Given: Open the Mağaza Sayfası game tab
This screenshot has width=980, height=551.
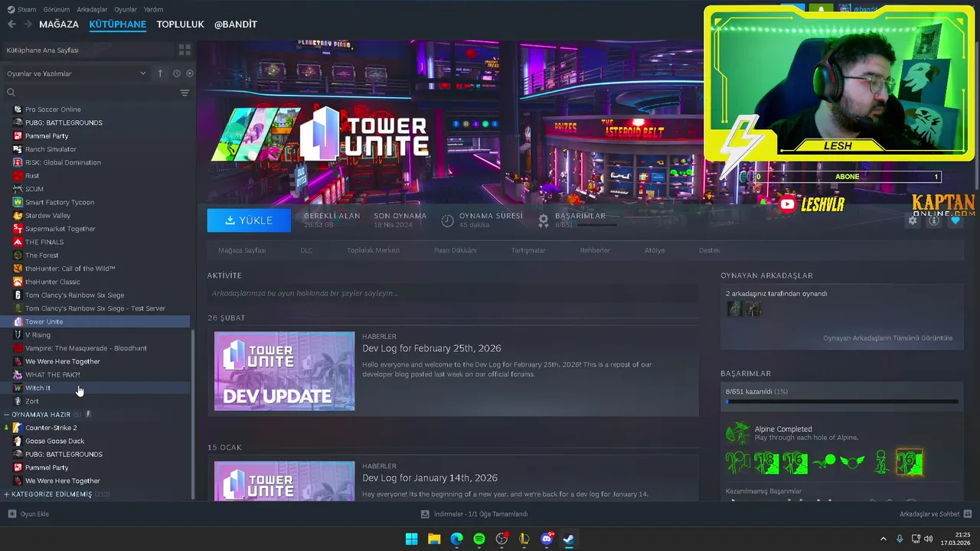Looking at the screenshot, I should coord(242,250).
